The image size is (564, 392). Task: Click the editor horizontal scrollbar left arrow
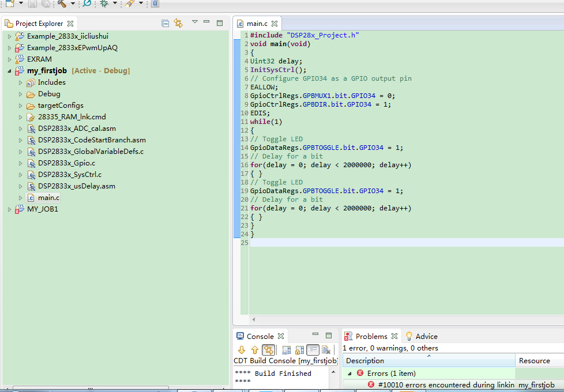tap(254, 319)
